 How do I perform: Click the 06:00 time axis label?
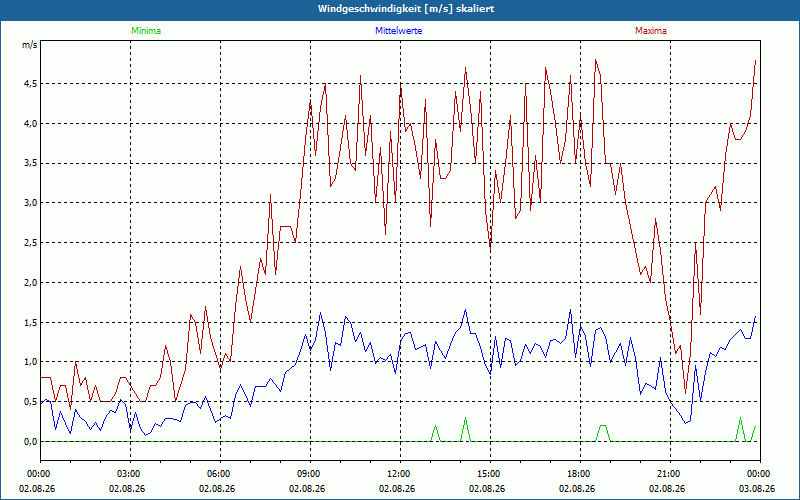pyautogui.click(x=220, y=474)
